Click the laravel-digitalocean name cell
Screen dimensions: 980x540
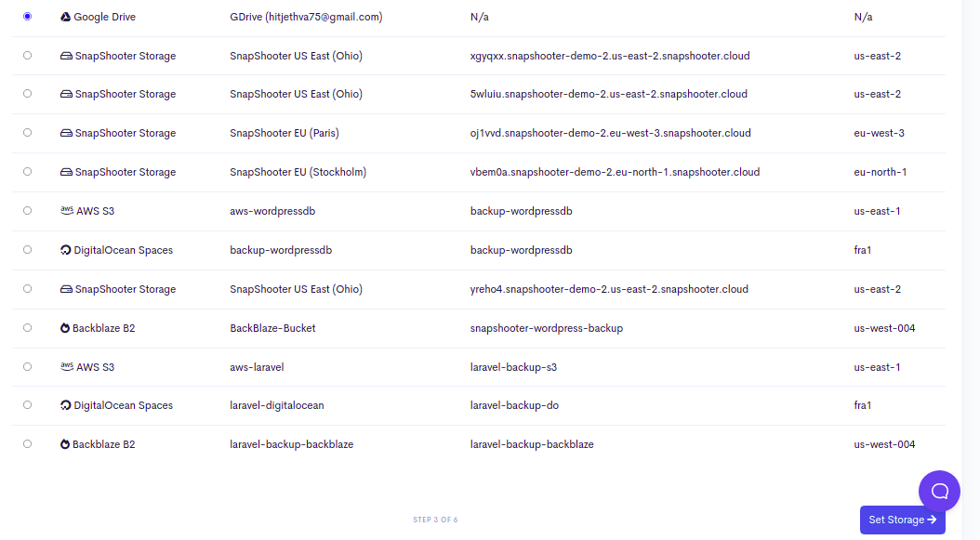[277, 405]
